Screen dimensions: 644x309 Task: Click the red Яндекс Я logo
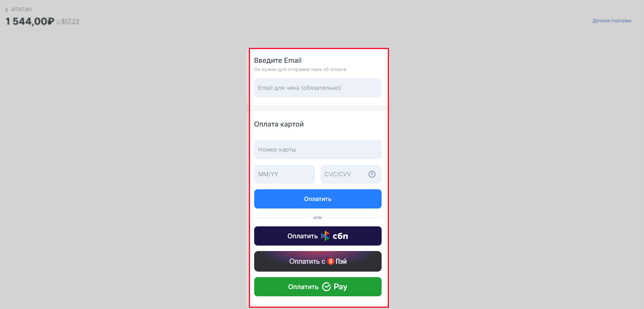(x=331, y=261)
